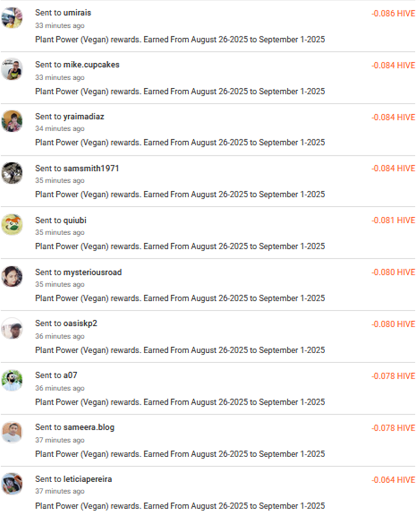The width and height of the screenshot is (420, 515).
Task: Click mysteriousroad's profile picture
Action: coord(12,276)
